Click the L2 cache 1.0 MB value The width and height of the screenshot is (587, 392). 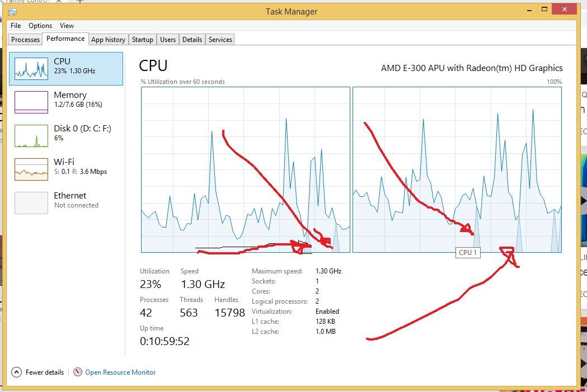[x=326, y=332]
